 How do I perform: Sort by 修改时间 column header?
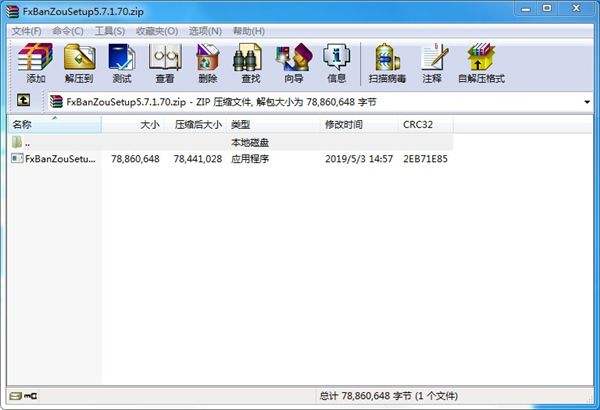[x=359, y=124]
